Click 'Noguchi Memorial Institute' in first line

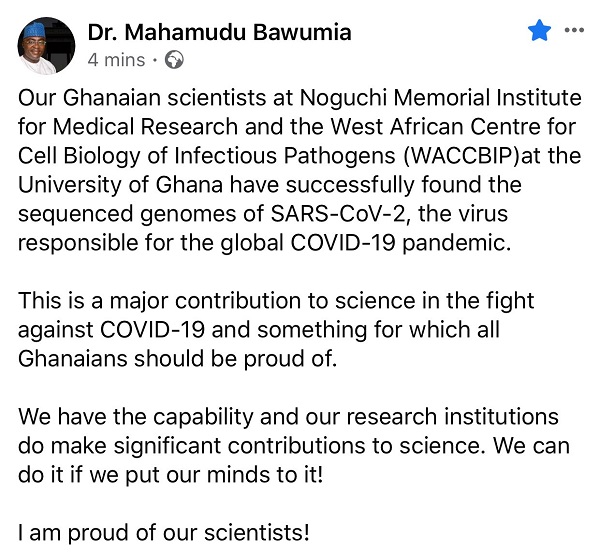[441, 98]
